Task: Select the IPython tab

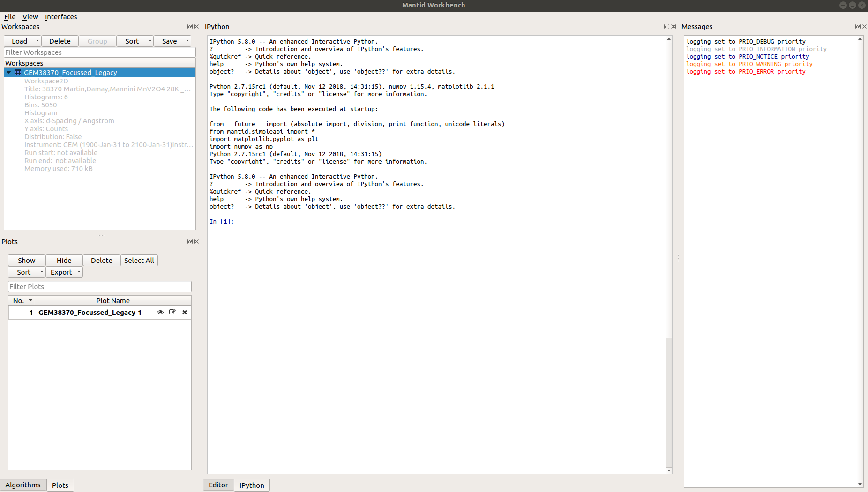Action: point(252,485)
